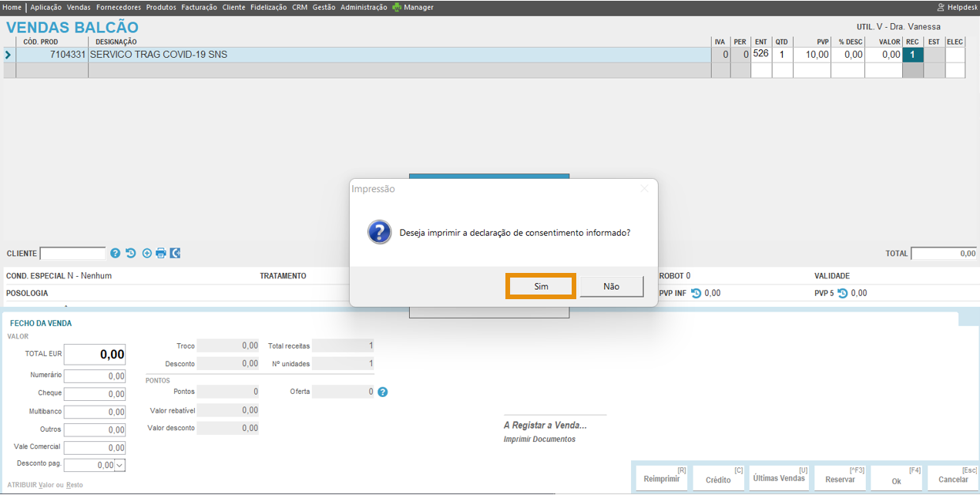
Task: Expand the Desconto pag. dropdown
Action: point(119,465)
